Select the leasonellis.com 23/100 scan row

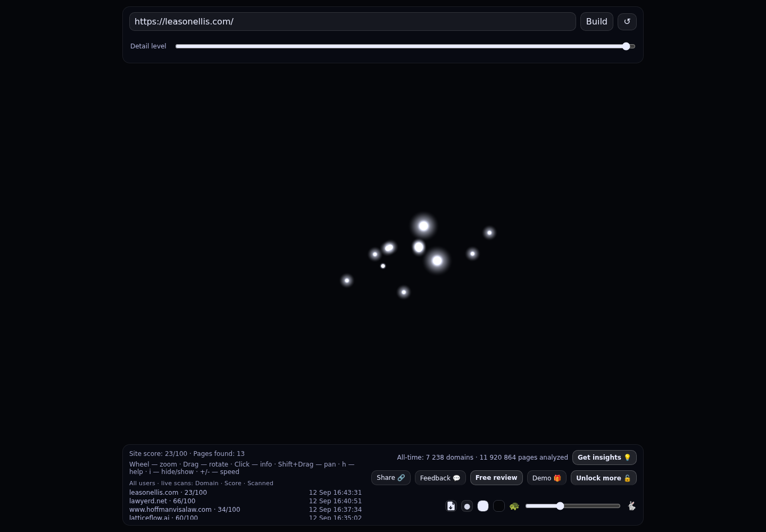[x=245, y=493]
